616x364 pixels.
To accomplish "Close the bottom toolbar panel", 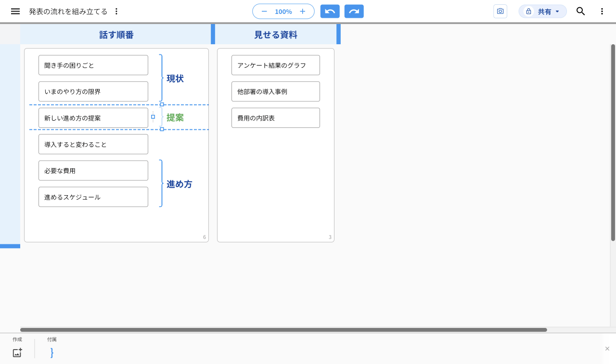I will point(607,349).
